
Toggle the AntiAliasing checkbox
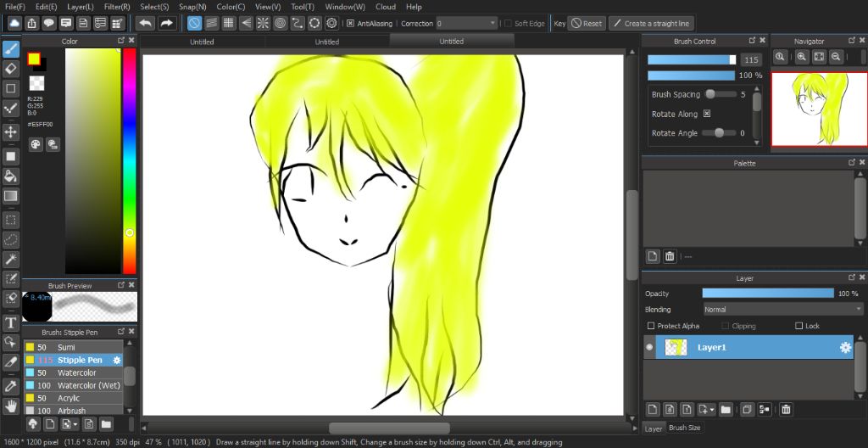pos(350,23)
